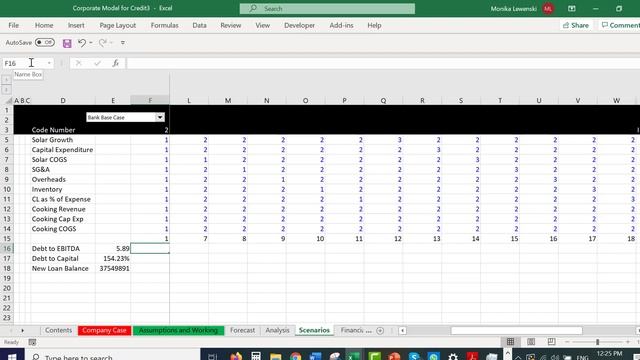Click the Search box in title bar
The width and height of the screenshot is (640, 360).
click(x=327, y=9)
